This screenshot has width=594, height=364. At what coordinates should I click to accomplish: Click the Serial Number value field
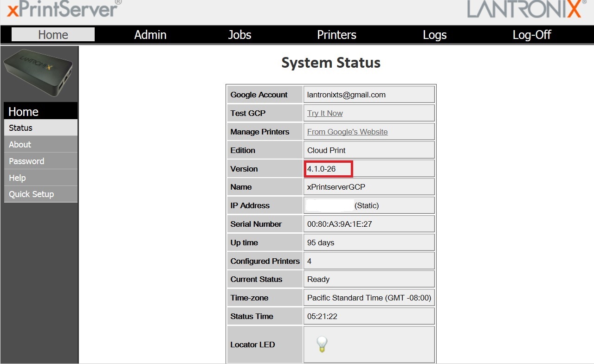tap(339, 224)
